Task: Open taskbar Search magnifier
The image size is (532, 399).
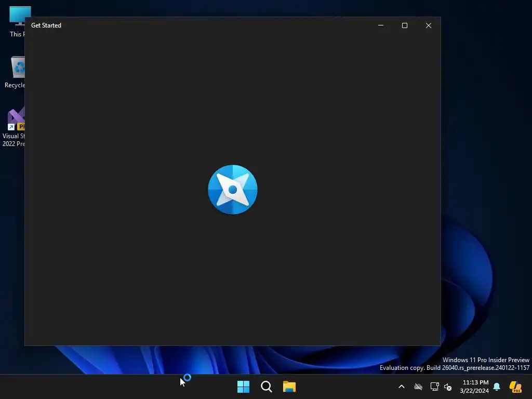Action: click(267, 387)
